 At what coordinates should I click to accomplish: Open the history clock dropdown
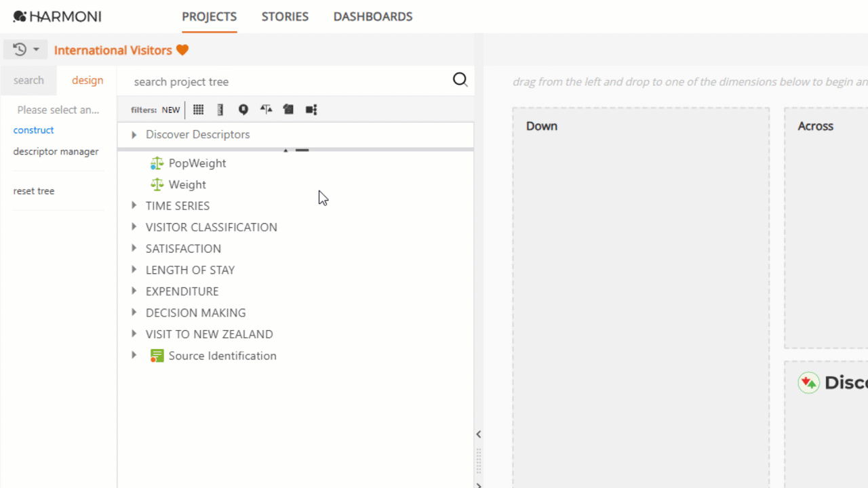(26, 49)
